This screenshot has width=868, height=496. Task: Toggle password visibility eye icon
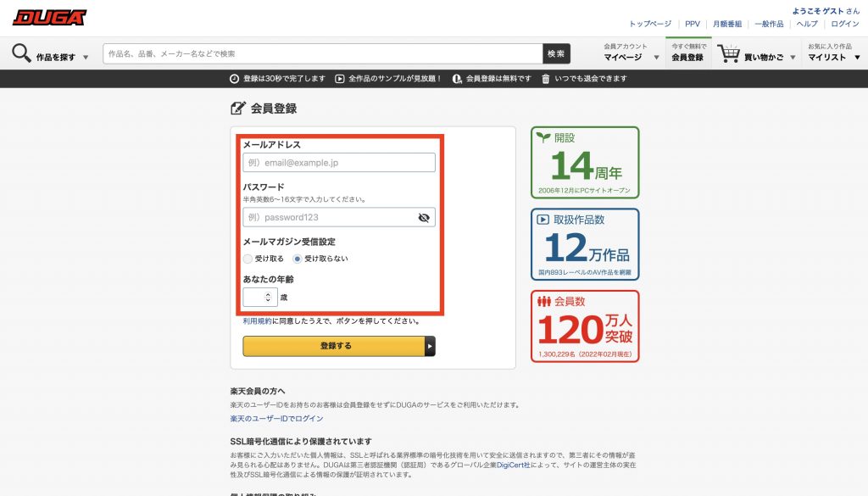424,217
